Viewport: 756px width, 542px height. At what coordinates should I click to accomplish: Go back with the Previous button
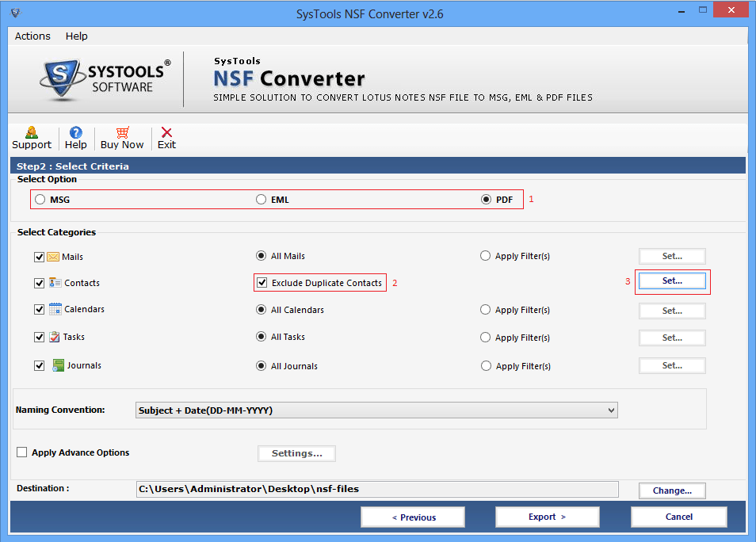[x=413, y=517]
